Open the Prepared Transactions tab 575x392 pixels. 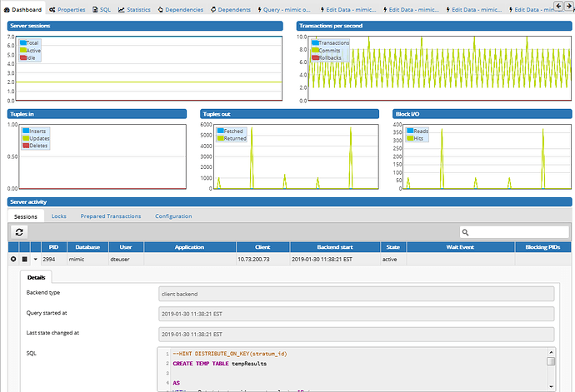tap(111, 216)
